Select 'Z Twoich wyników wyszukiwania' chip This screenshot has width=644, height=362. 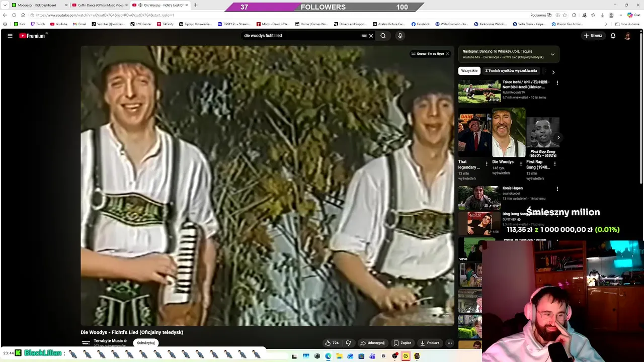511,71
